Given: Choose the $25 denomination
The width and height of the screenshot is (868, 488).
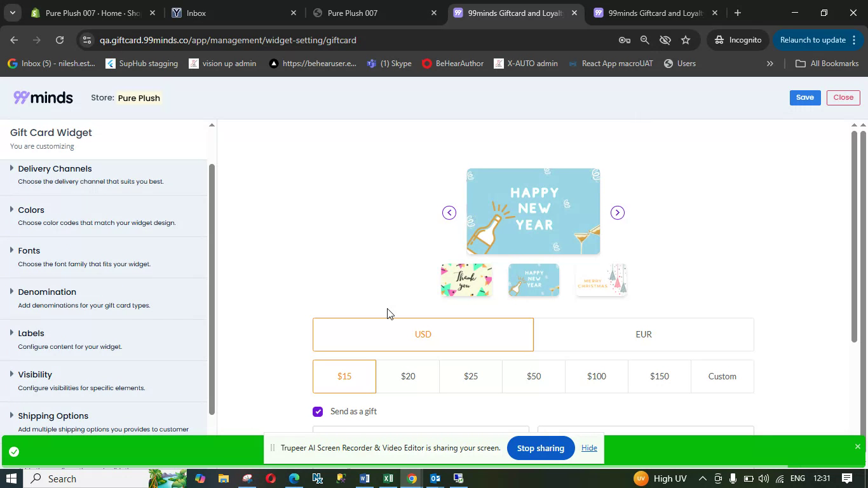Looking at the screenshot, I should [x=471, y=376].
